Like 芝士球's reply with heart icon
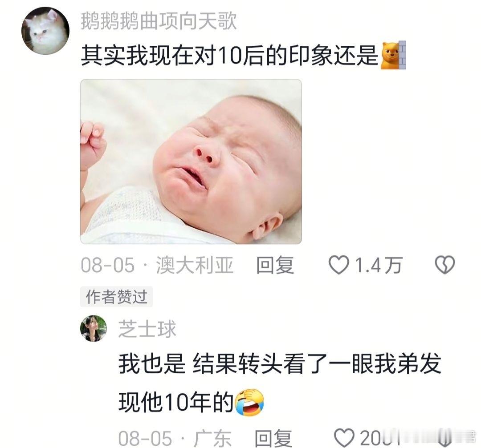The image size is (481, 448). tap(344, 438)
